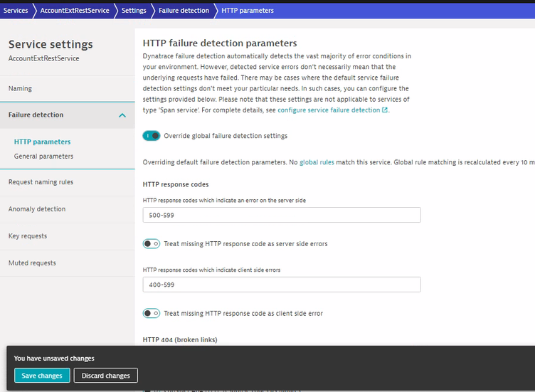Viewport: 535px width, 392px height.
Task: Open Key requests settings
Action: pyautogui.click(x=28, y=236)
